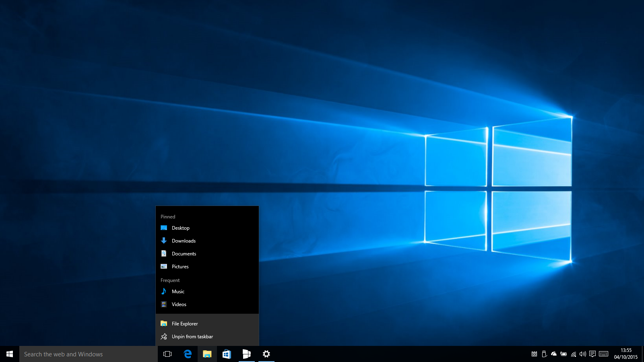The width and height of the screenshot is (644, 362).
Task: Open the Windows Store taskbar icon
Action: (227, 354)
